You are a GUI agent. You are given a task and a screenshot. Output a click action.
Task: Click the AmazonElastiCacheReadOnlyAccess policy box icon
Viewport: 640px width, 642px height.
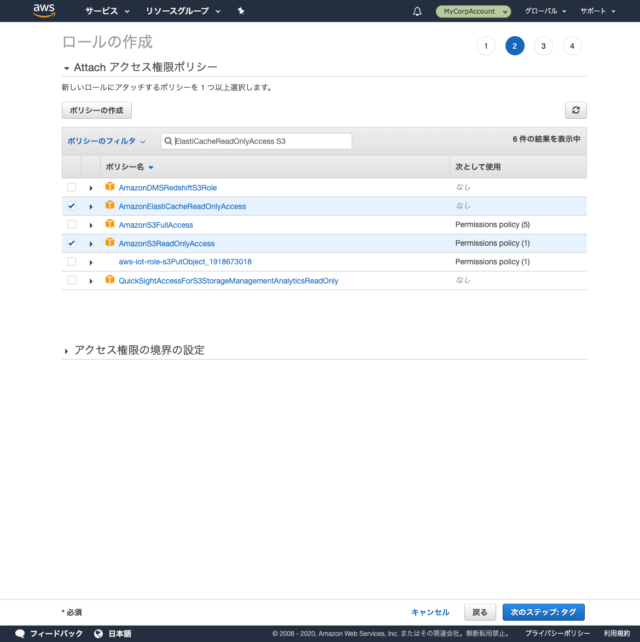(110, 205)
